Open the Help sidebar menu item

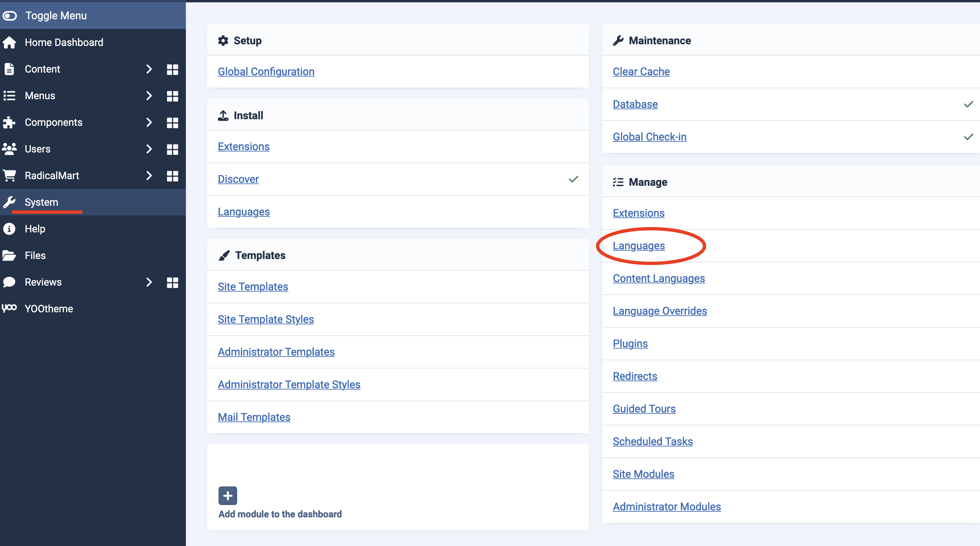(x=35, y=229)
